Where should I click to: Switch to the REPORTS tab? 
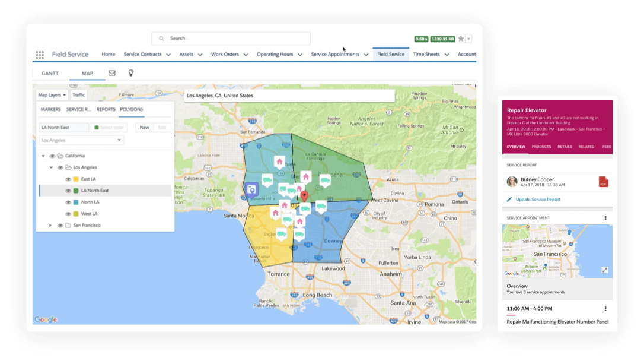106,109
